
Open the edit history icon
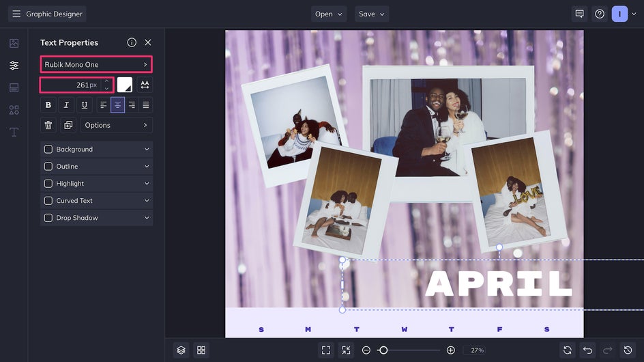[x=628, y=350]
